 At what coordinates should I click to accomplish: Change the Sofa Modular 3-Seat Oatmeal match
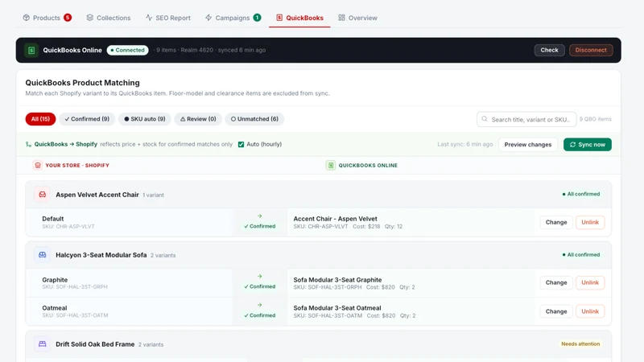click(x=556, y=311)
